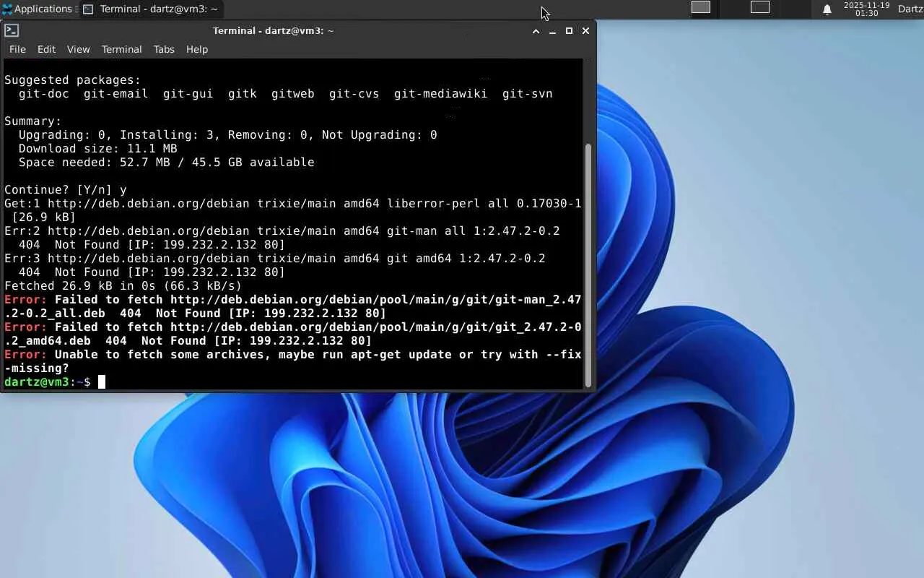Open the clock showing 2025-11-19 01:30

[866, 9]
